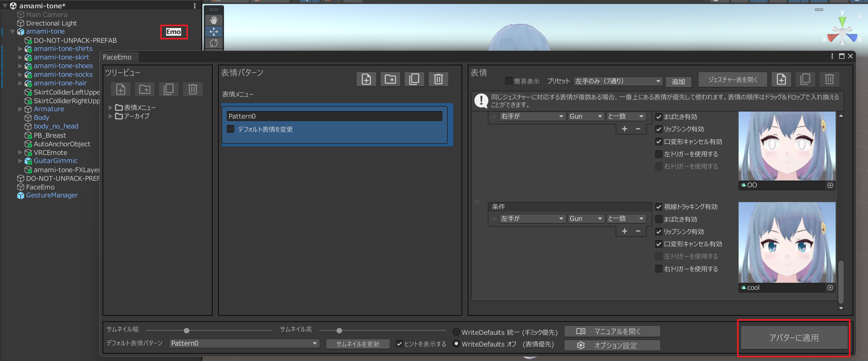This screenshot has height=361, width=868.
Task: Select WriteDefaults 統一 (ギミック優先) radio
Action: point(456,332)
